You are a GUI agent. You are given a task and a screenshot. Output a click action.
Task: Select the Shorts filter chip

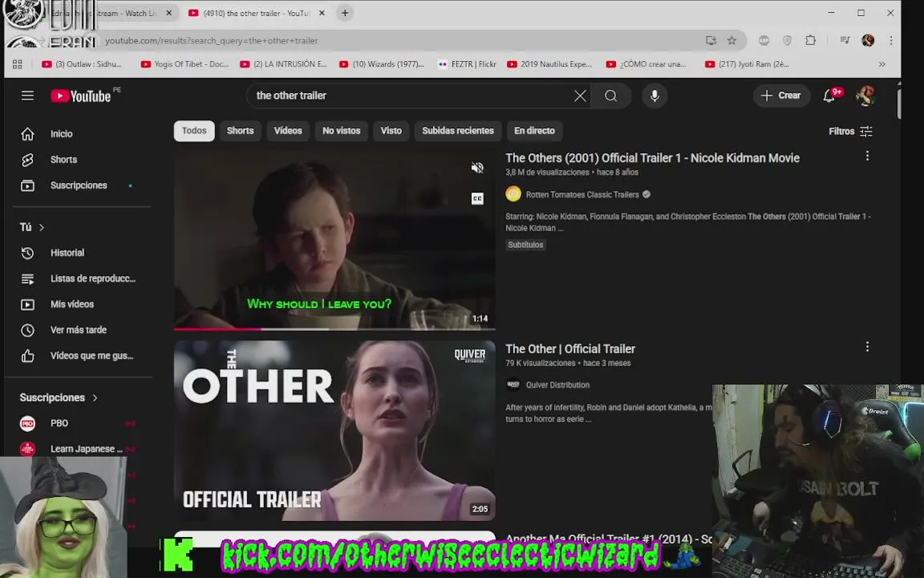tap(241, 131)
